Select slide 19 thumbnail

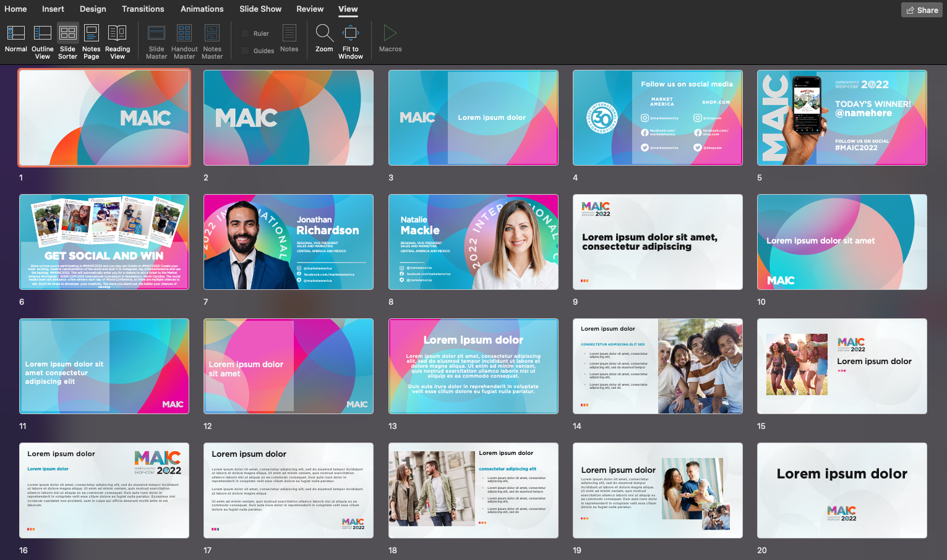pos(658,490)
